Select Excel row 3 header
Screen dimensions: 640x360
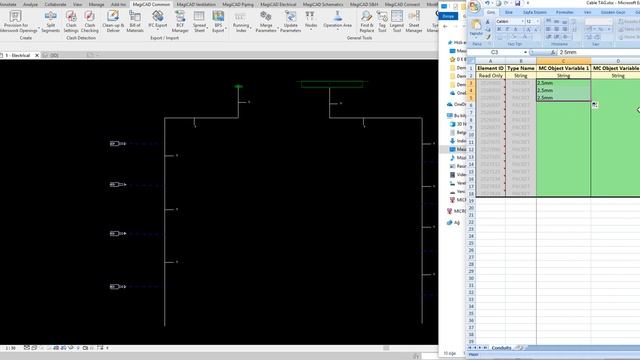471,83
